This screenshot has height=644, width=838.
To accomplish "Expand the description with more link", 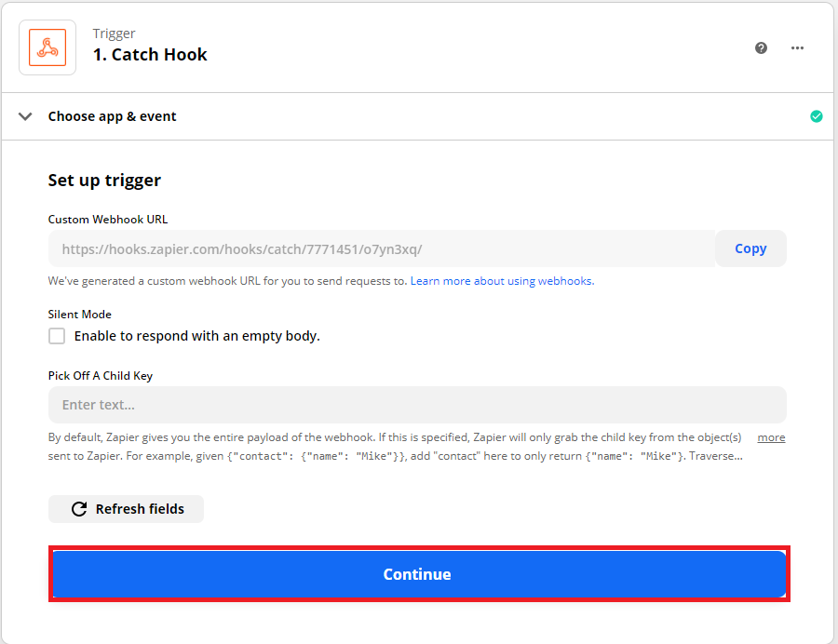I will [x=771, y=437].
